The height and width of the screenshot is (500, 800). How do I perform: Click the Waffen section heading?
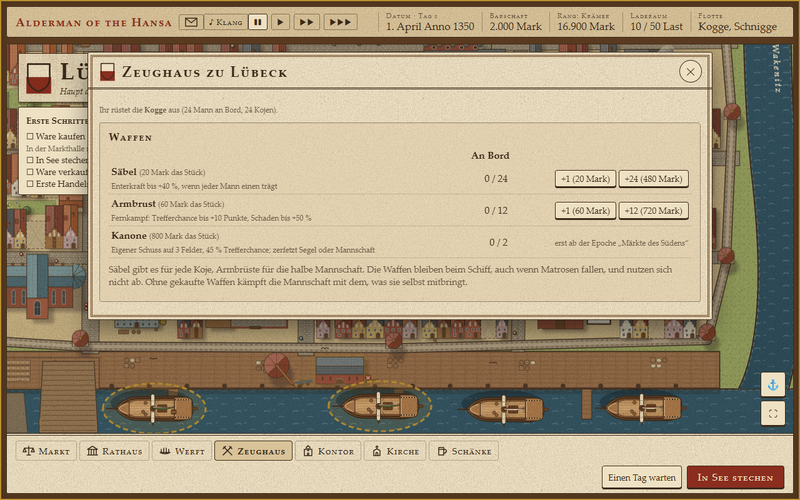130,137
